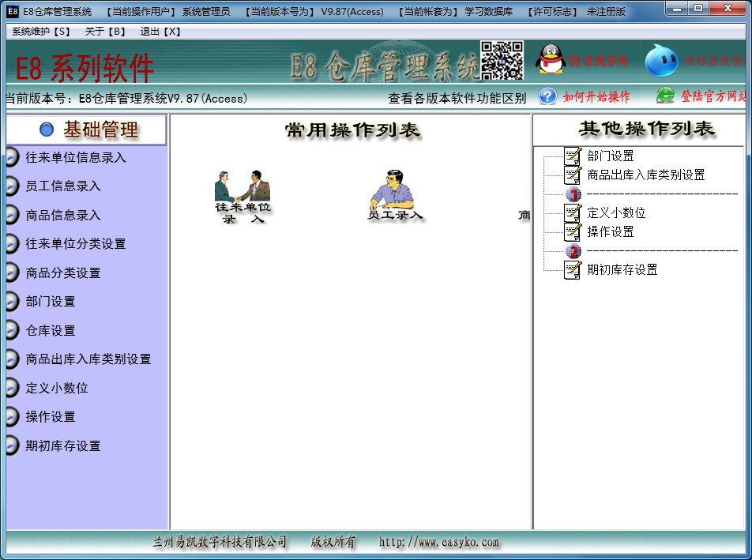Click 退出 [X] menu item
Screen dimensions: 752x560
pyautogui.click(x=160, y=32)
